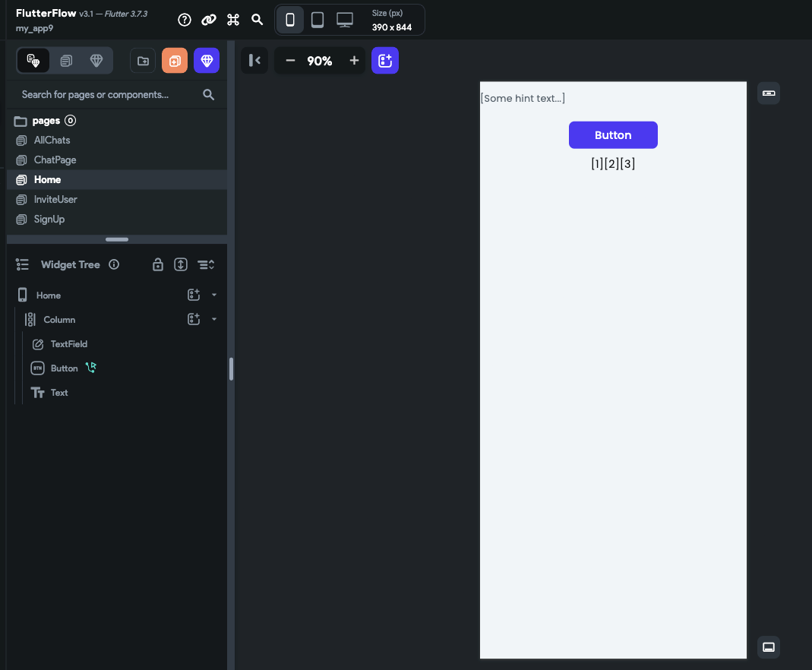Switch to desktop device preview
This screenshot has height=670, width=812.
[345, 20]
